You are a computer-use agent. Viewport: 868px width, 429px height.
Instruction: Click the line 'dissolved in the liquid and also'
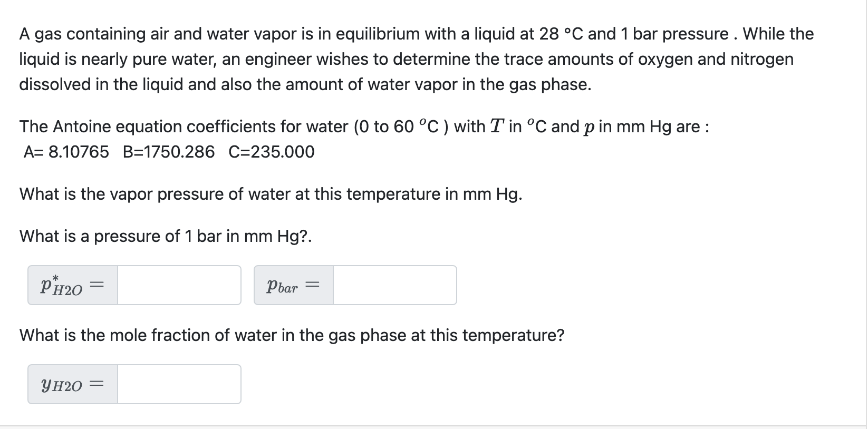305,84
